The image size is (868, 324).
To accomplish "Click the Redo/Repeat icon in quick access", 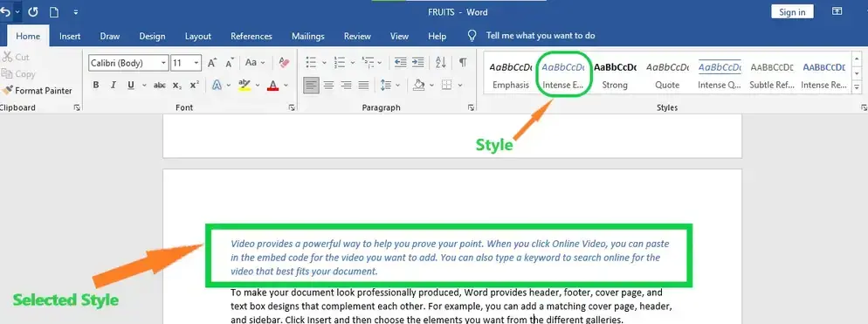I will 32,11.
